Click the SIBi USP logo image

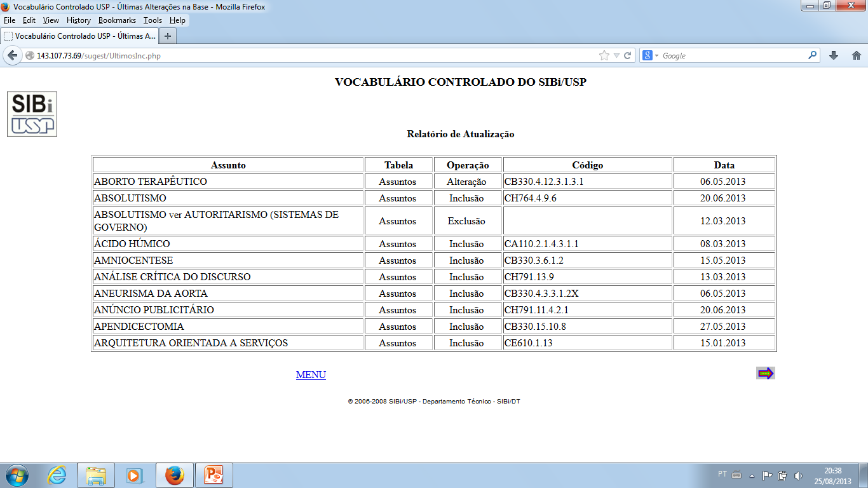32,114
